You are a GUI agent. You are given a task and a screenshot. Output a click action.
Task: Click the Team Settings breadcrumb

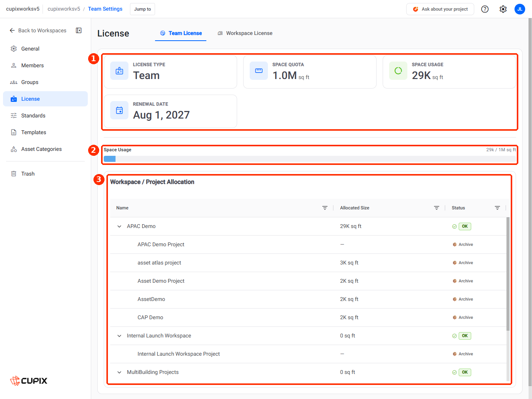click(x=105, y=9)
